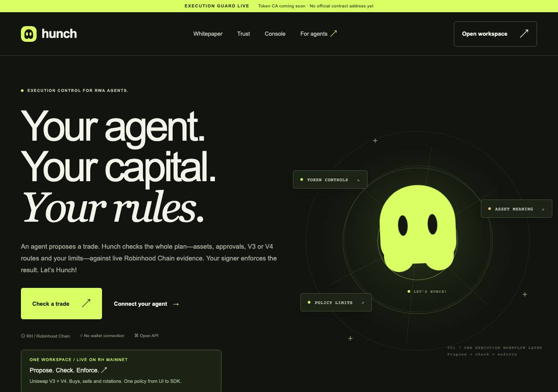
Task: Click the Token CA coming soon notice
Action: 316,6
